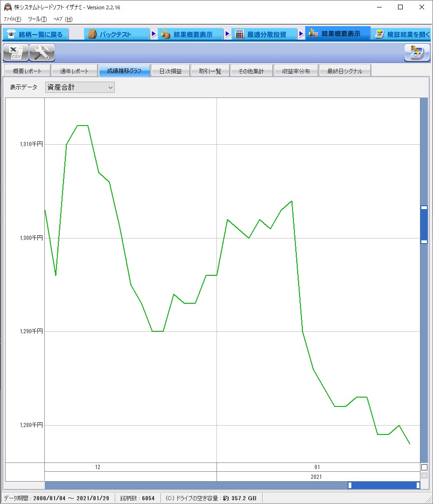Click the bar chart icon on 結果概要表示

coord(313,34)
